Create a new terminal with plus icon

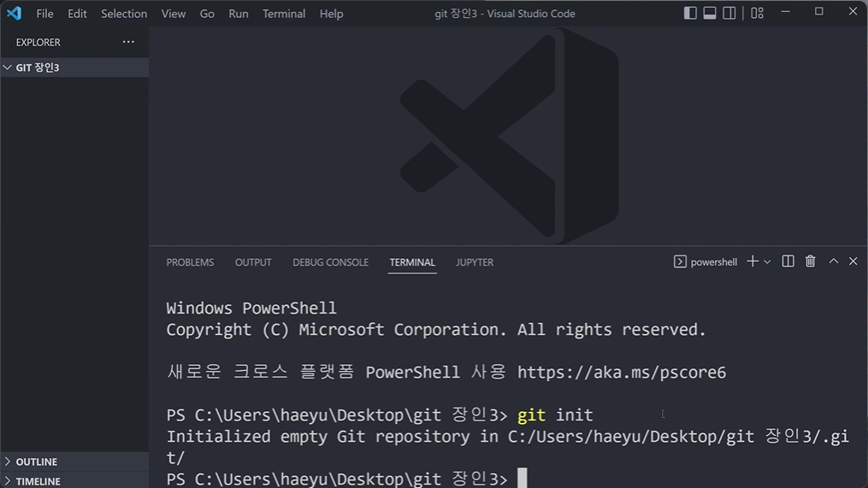pos(753,262)
